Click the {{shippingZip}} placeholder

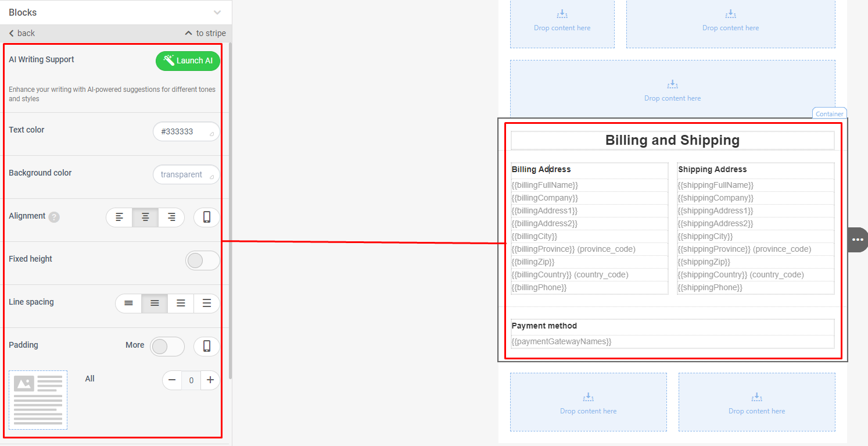point(704,262)
